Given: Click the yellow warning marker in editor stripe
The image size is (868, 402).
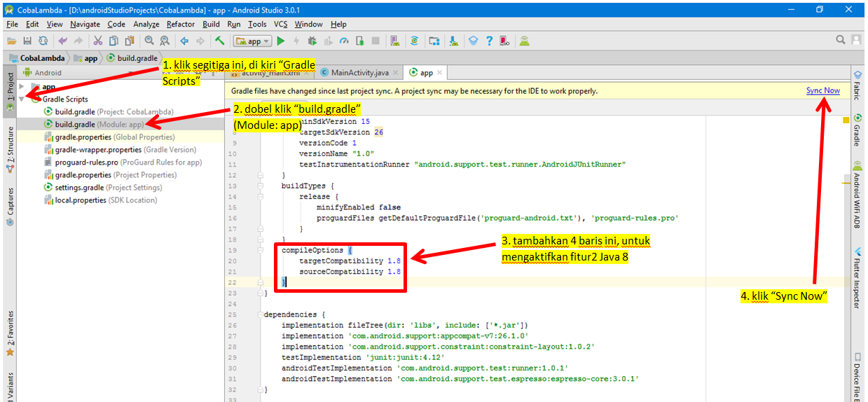Looking at the screenshot, I should tap(846, 120).
